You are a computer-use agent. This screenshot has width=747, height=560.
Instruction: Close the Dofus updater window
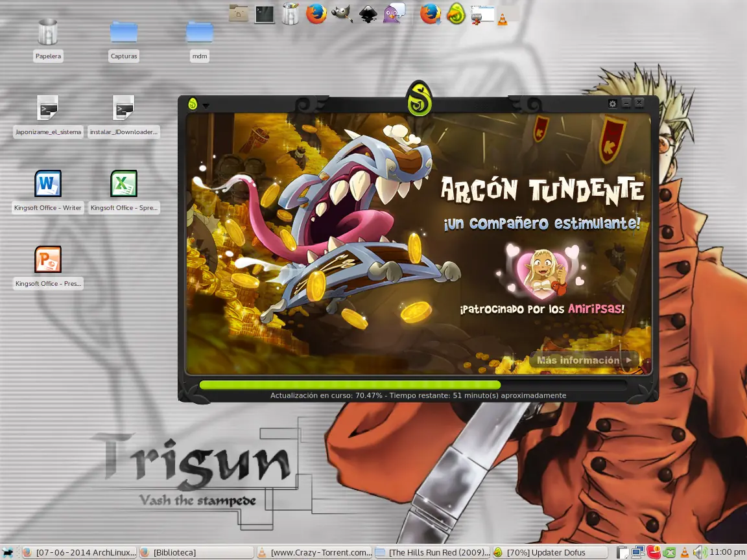[x=639, y=102]
